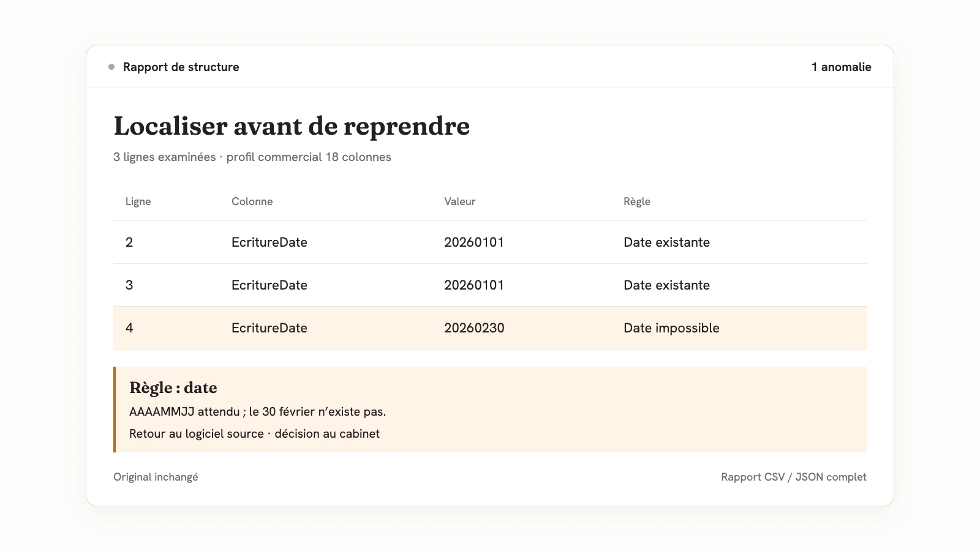Click the 'Colonne' column header
This screenshot has width=980, height=551.
252,201
